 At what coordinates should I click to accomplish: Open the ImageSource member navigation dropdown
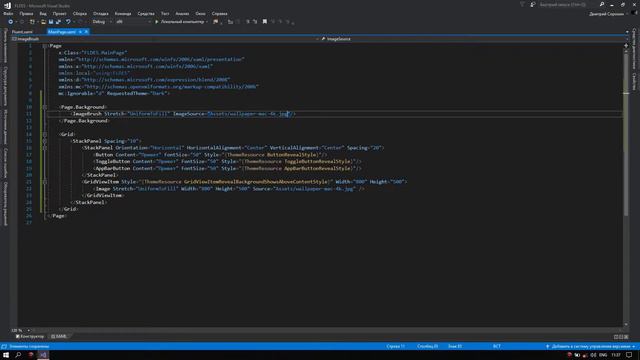474,39
